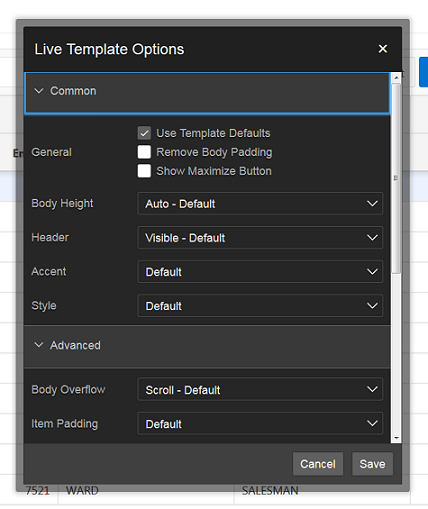Open the Style dropdown
Screen dimensions: 428x509
click(260, 306)
